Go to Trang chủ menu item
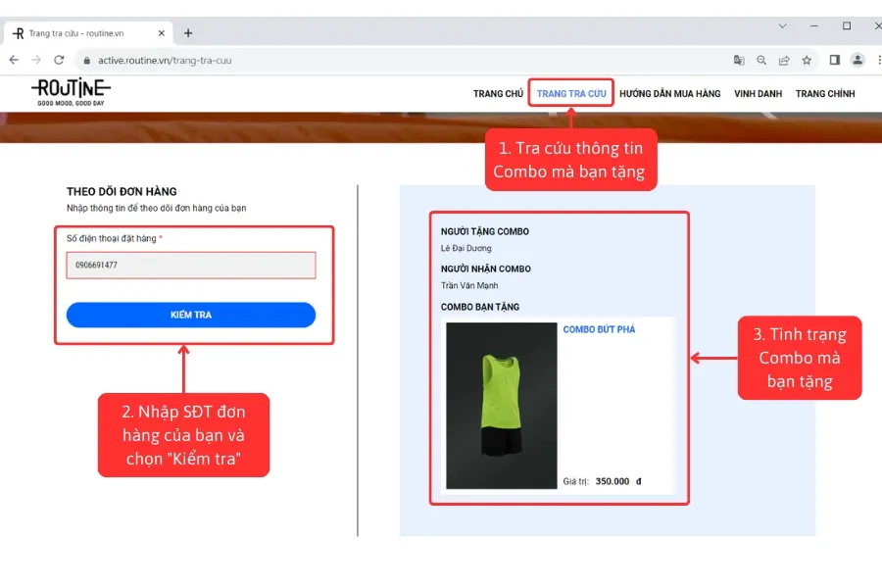The height and width of the screenshot is (588, 882). (x=498, y=94)
